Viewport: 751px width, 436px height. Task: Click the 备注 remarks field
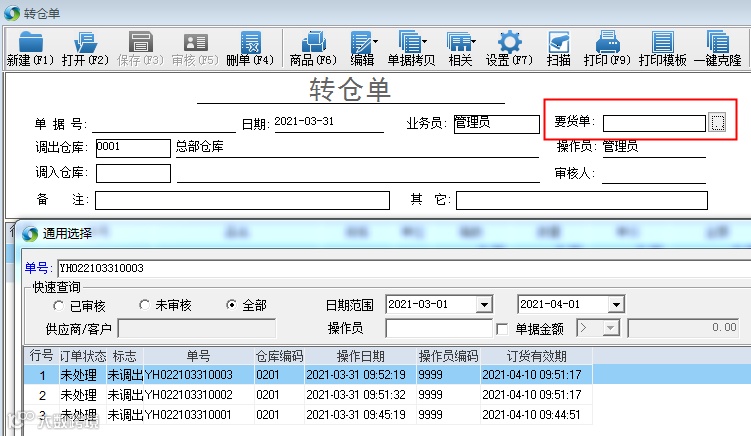pyautogui.click(x=242, y=200)
